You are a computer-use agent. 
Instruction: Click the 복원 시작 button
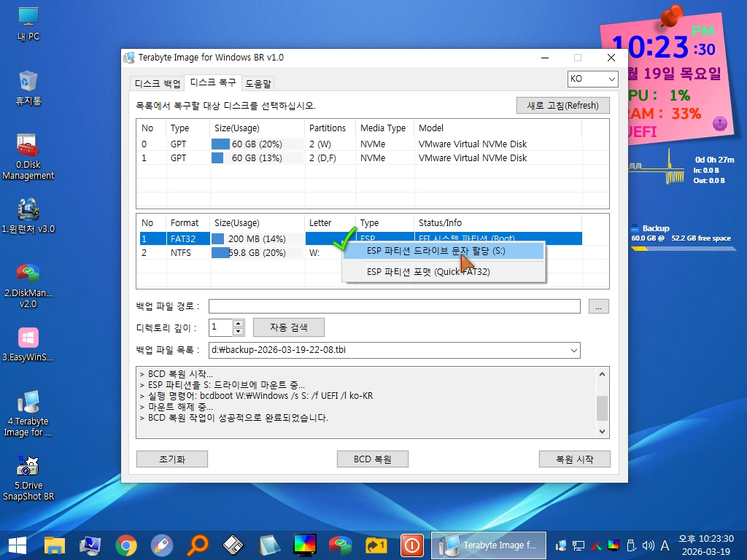tap(575, 459)
